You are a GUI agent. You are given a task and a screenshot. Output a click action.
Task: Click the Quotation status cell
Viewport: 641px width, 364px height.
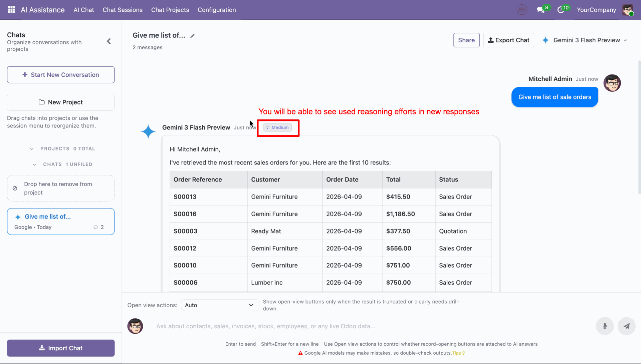463,231
